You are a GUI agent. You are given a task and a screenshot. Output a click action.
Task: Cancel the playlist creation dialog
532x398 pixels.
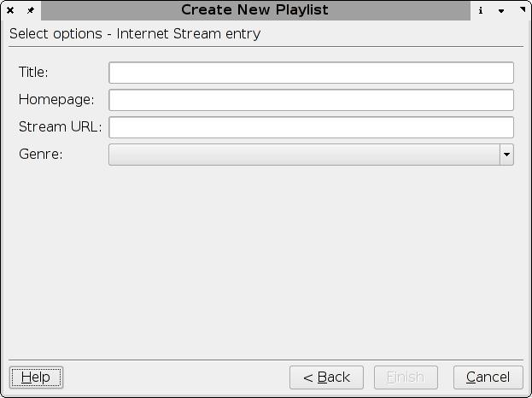pos(488,377)
